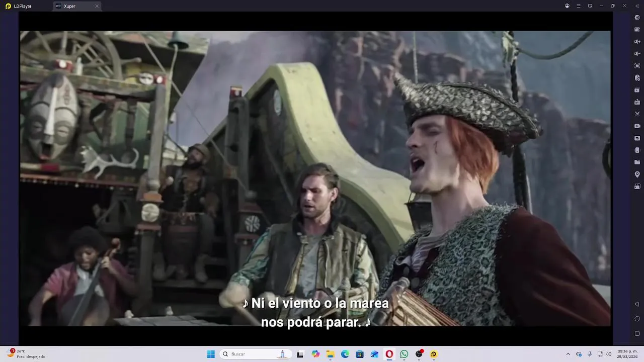Click the install APK icon in sidebar
This screenshot has height=362, width=644.
(637, 102)
